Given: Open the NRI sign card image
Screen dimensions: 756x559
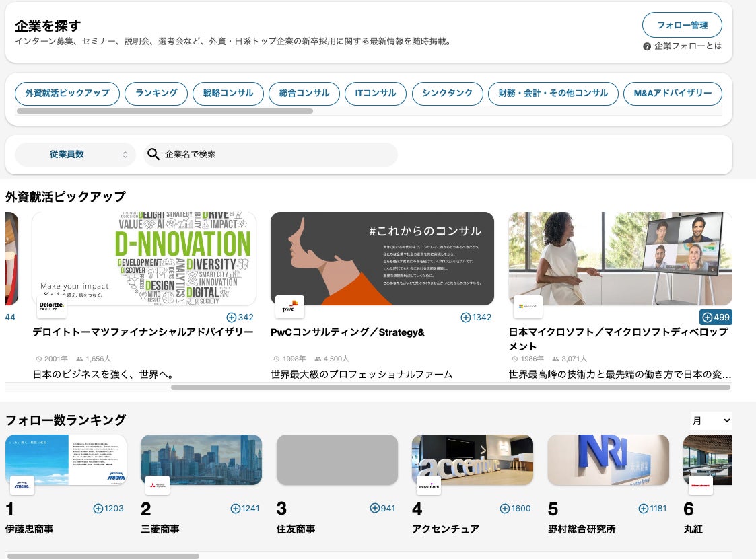Looking at the screenshot, I should pyautogui.click(x=609, y=459).
